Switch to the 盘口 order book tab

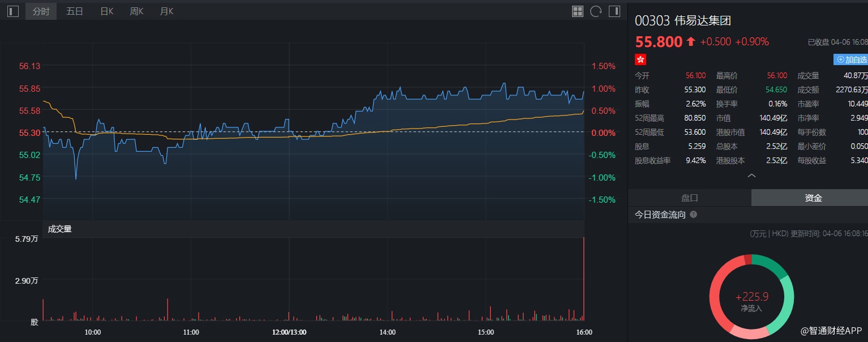point(689,198)
